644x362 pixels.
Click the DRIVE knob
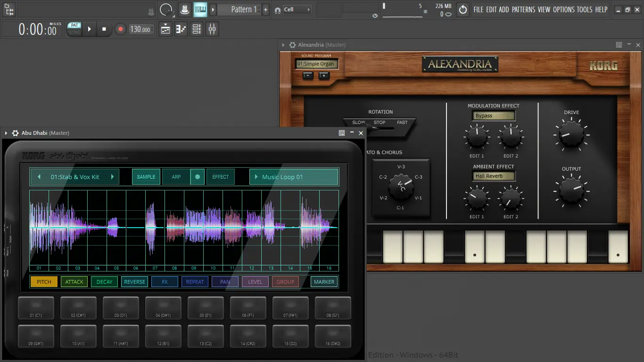coord(571,134)
